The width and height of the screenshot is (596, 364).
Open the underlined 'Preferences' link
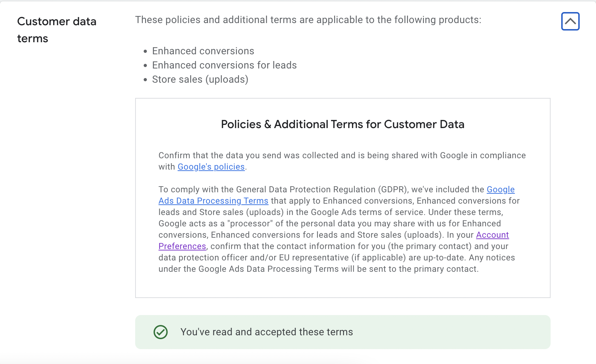182,246
